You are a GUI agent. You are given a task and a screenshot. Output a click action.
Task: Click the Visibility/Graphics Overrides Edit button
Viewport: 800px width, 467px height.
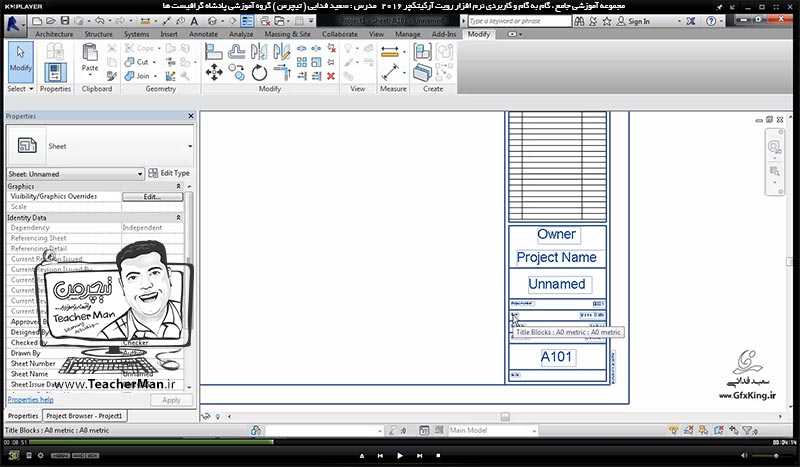(152, 196)
